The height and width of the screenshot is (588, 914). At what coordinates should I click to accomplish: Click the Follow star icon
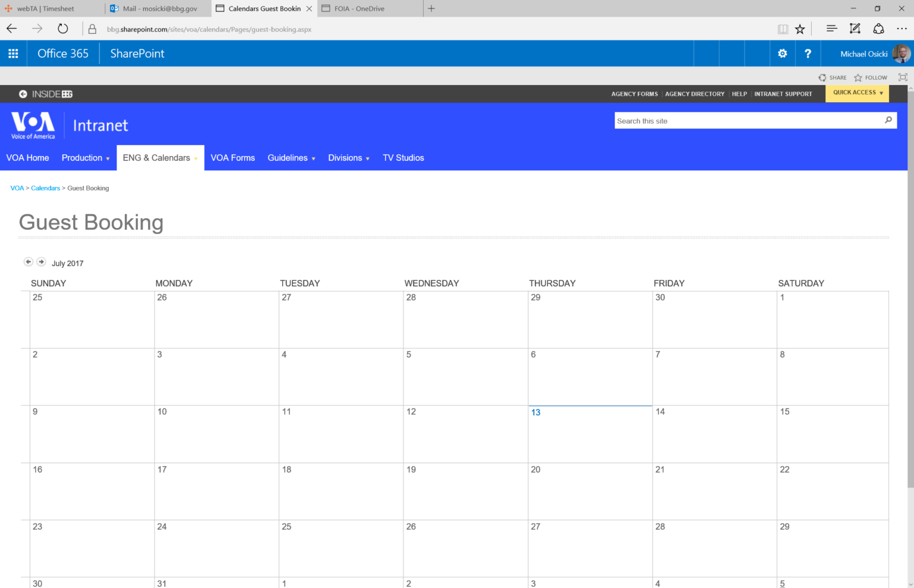(x=858, y=78)
